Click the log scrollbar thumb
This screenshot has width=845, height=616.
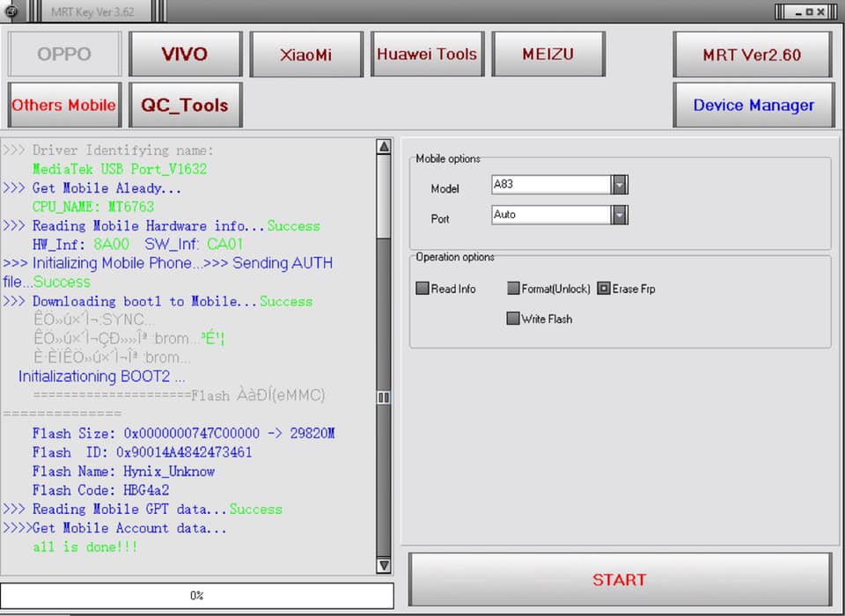384,397
